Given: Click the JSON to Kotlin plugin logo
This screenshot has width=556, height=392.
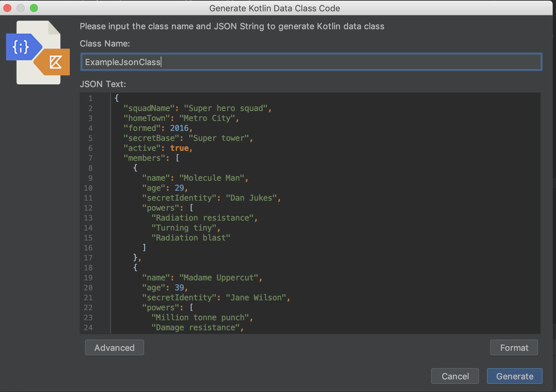Looking at the screenshot, I should (38, 52).
